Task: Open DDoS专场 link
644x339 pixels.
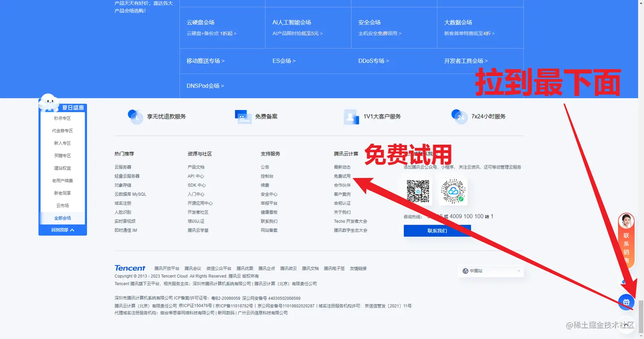Action: point(374,61)
